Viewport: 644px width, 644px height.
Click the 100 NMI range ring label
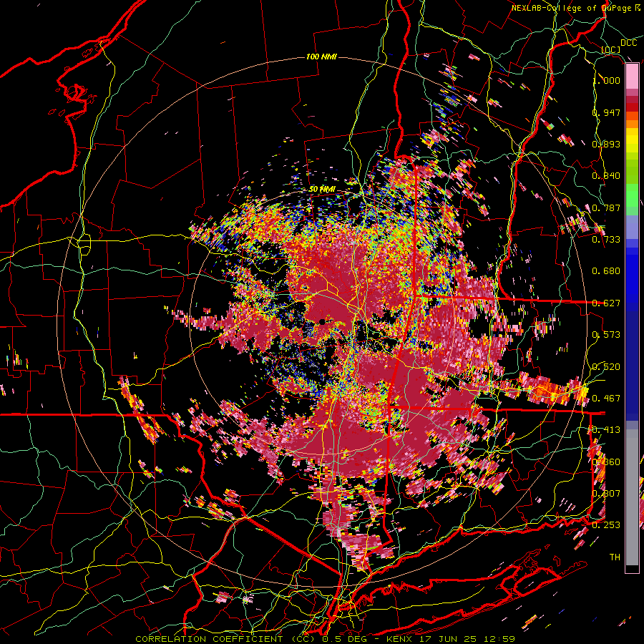(x=321, y=57)
